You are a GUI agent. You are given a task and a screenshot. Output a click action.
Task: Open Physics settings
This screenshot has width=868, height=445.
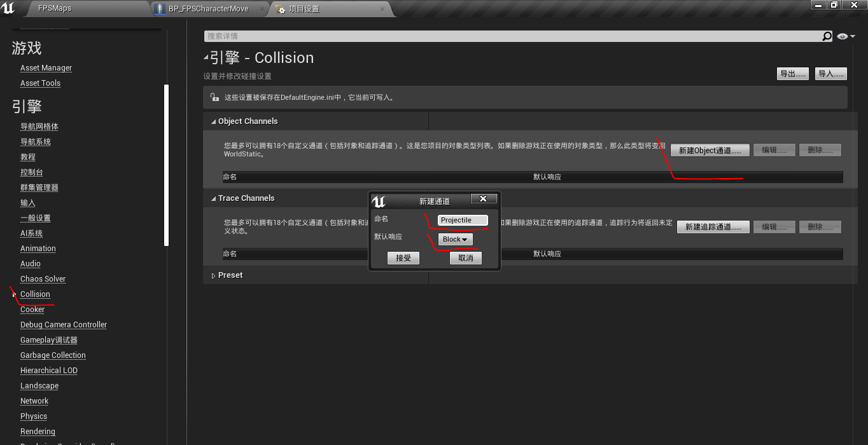pyautogui.click(x=34, y=416)
